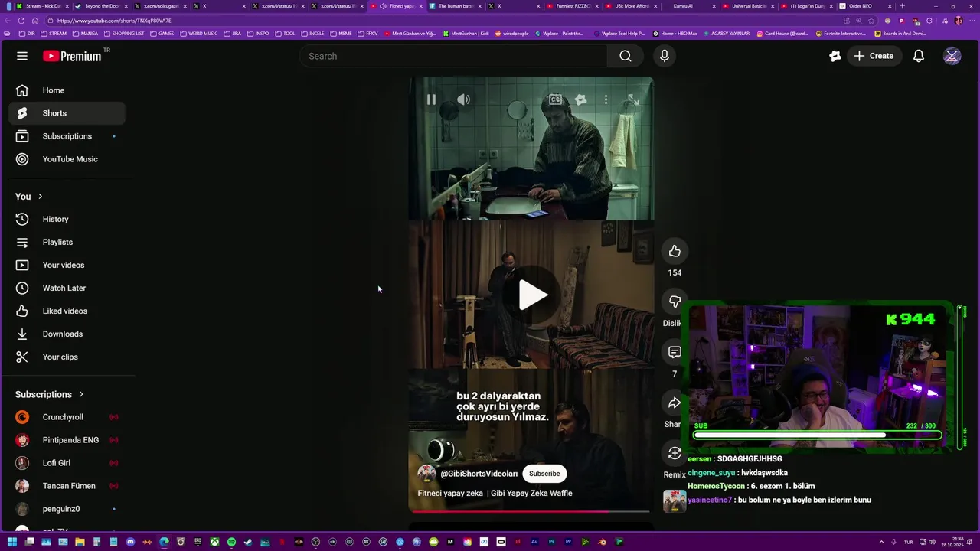Open the @GibiShortsVideoları channel link
The image size is (980, 551).
coord(479,474)
